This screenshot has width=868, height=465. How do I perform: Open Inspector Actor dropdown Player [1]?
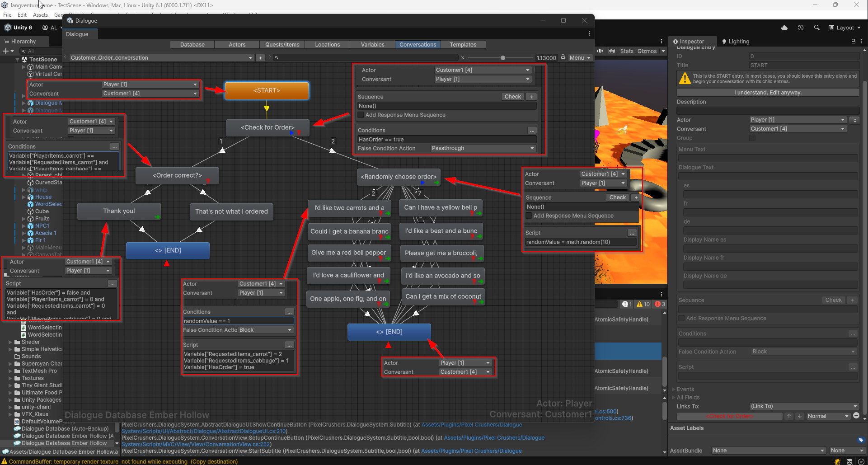click(x=798, y=120)
